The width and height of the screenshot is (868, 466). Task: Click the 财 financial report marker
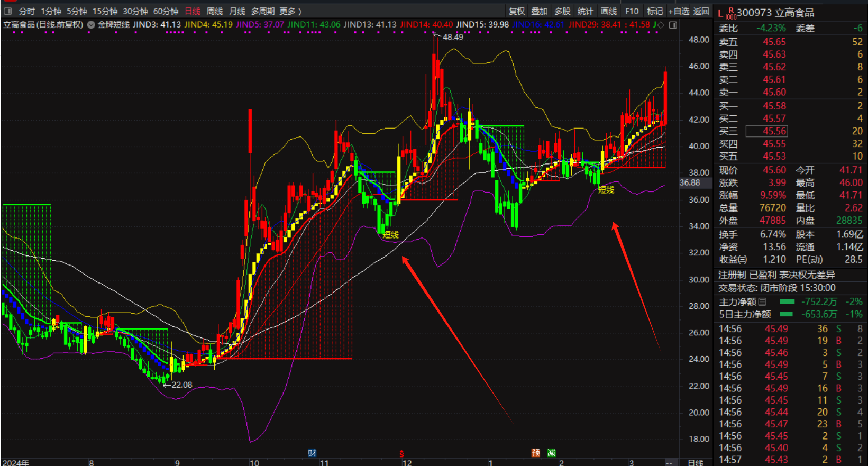pyautogui.click(x=312, y=453)
